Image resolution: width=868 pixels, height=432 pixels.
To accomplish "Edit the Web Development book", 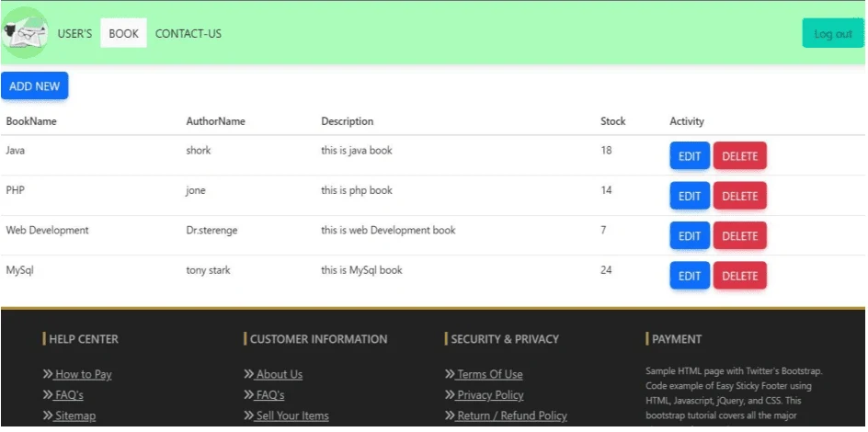I will tap(689, 236).
